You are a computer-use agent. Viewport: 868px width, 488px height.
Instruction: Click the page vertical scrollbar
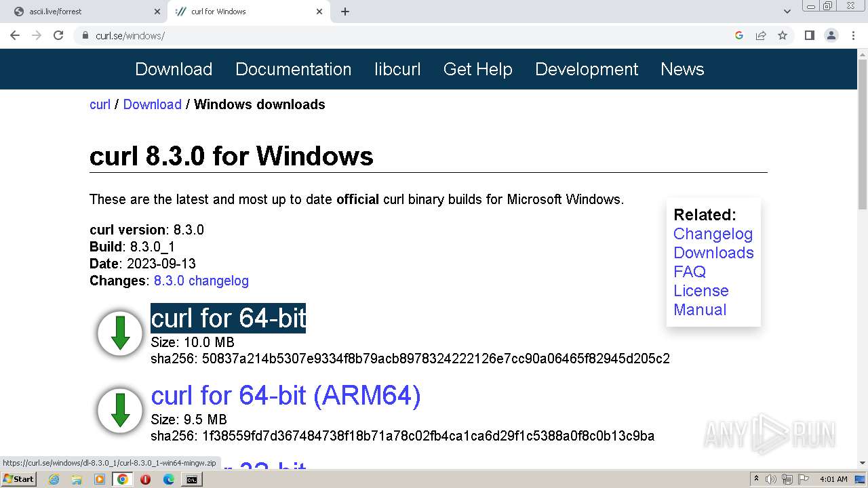[863, 136]
